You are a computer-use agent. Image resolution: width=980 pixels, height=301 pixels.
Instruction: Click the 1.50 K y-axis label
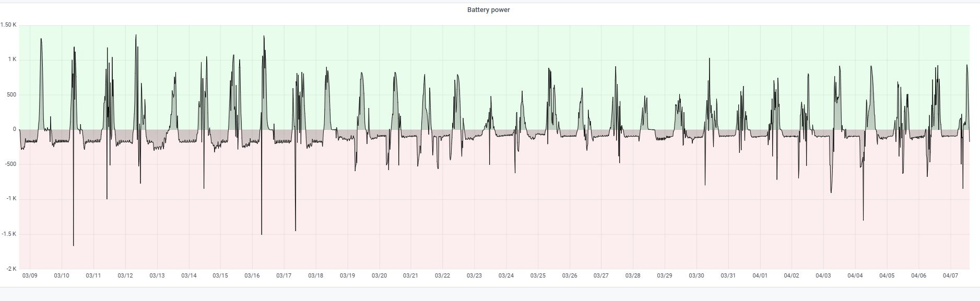pyautogui.click(x=8, y=25)
